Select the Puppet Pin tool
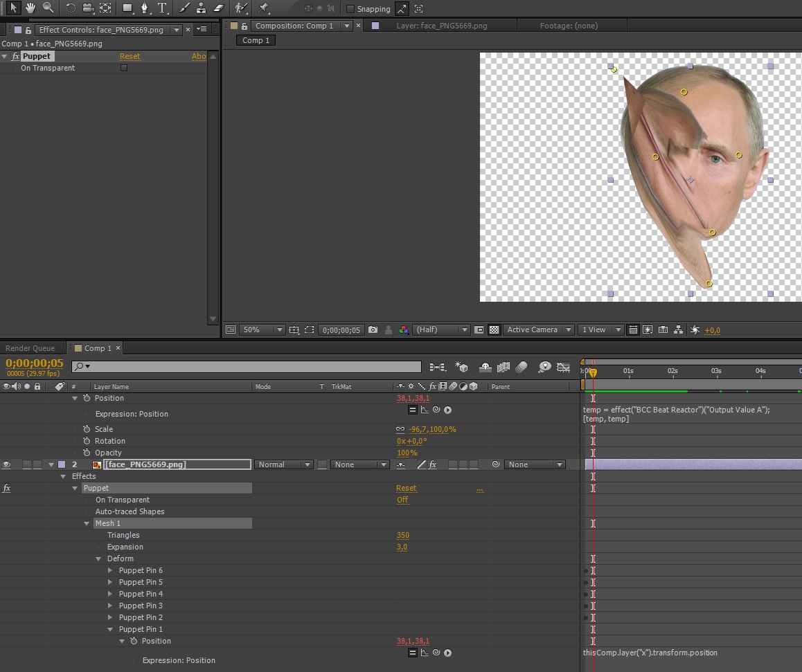The image size is (802, 672). coord(263,8)
